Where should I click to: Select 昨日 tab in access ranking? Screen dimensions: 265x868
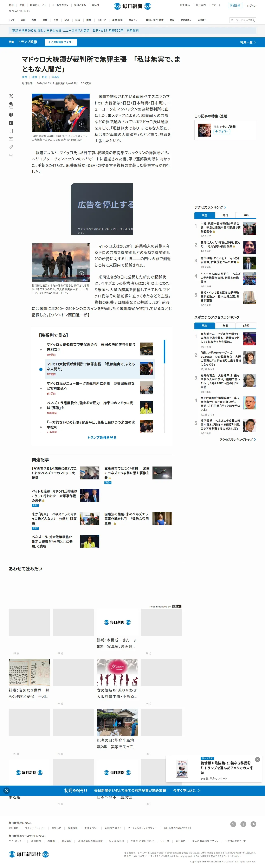[225, 215]
